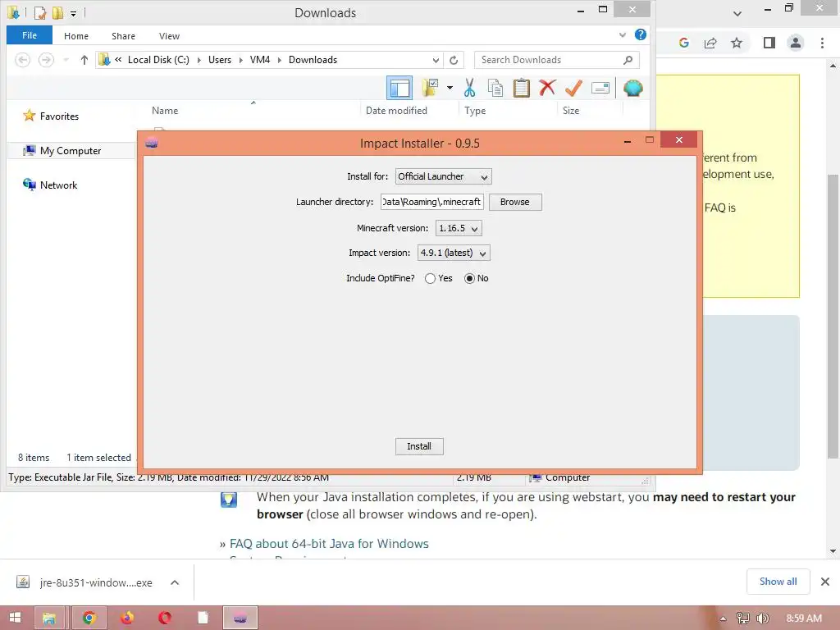Open Chrome's three-dot menu
Image resolution: width=840 pixels, height=630 pixels.
tap(822, 43)
